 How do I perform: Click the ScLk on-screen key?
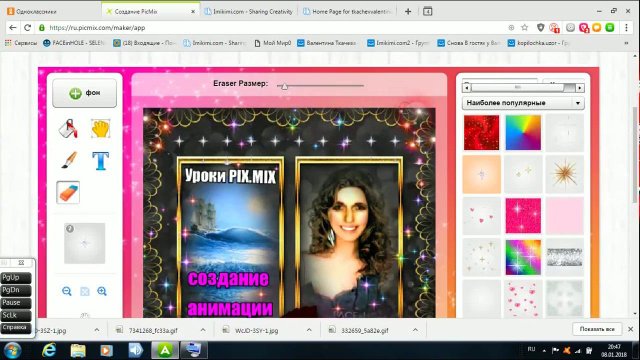(16, 316)
